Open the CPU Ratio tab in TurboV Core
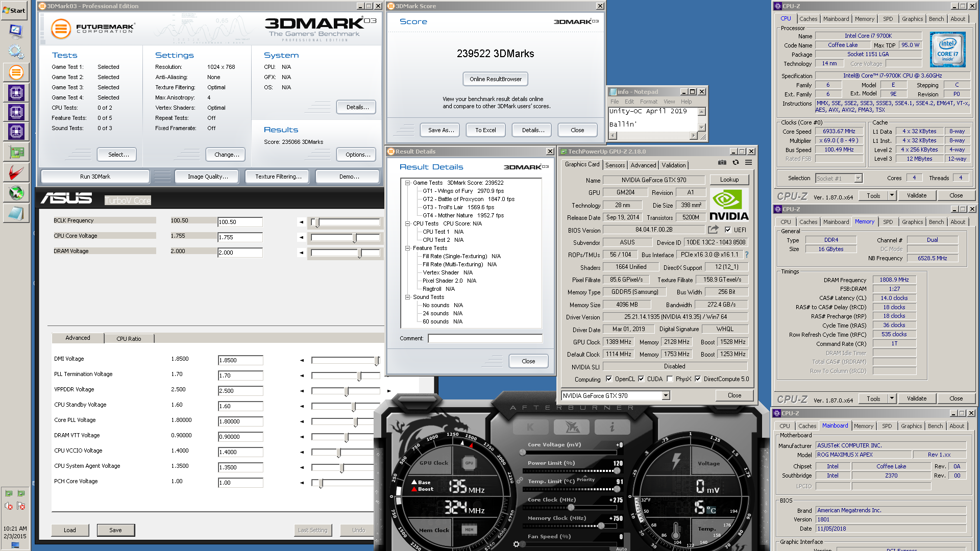 (x=129, y=339)
